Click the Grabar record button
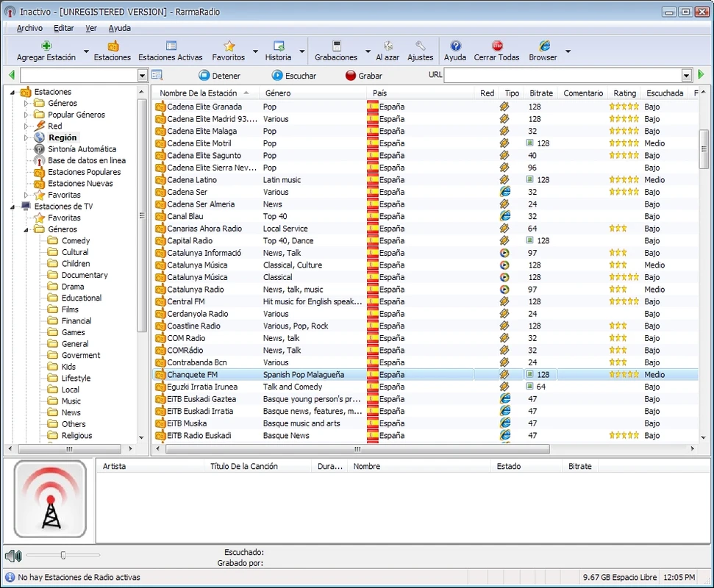The width and height of the screenshot is (714, 588). tap(364, 76)
